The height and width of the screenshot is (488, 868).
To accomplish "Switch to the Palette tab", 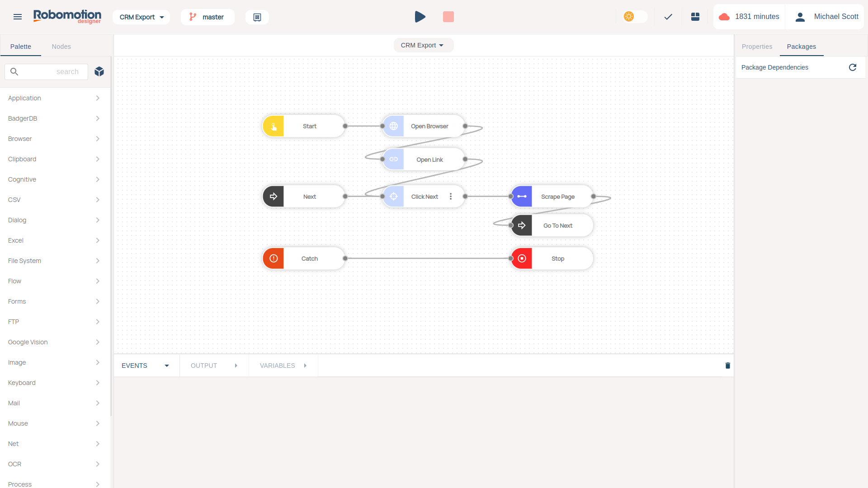I will click(x=21, y=47).
